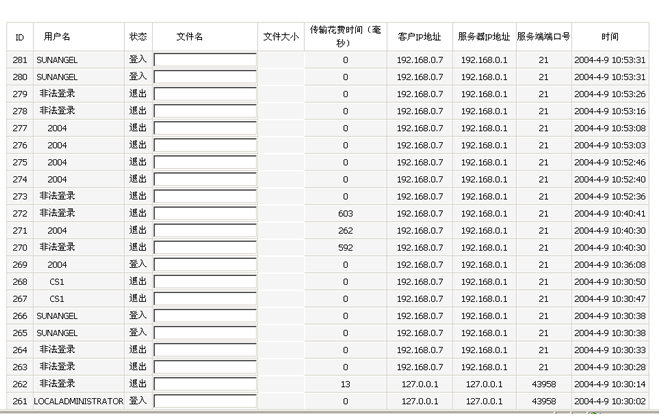Click status 登入 in row 265
This screenshot has width=659, height=416.
pos(138,332)
